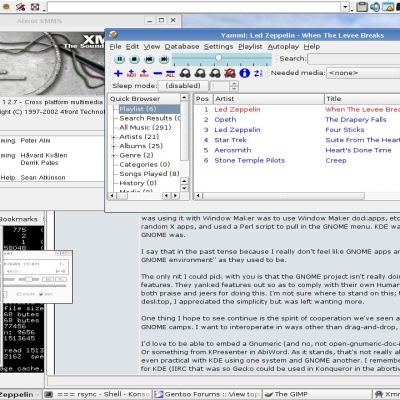Click the Yammi song position seek slider handle
Image resolution: width=400 pixels, height=400 pixels.
(218, 58)
